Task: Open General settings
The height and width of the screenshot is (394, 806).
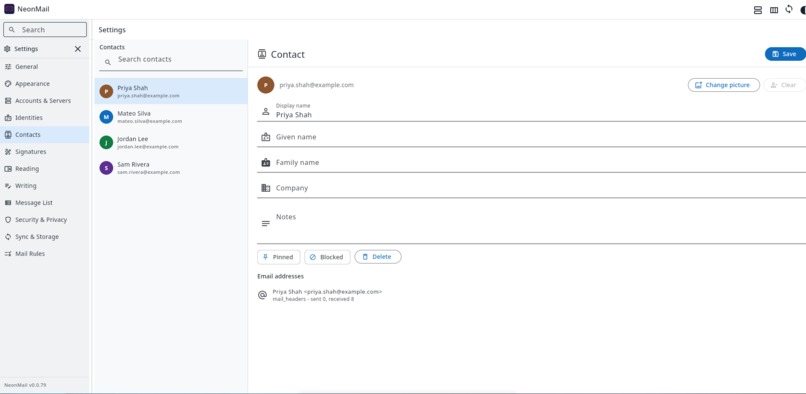Action: tap(45, 66)
